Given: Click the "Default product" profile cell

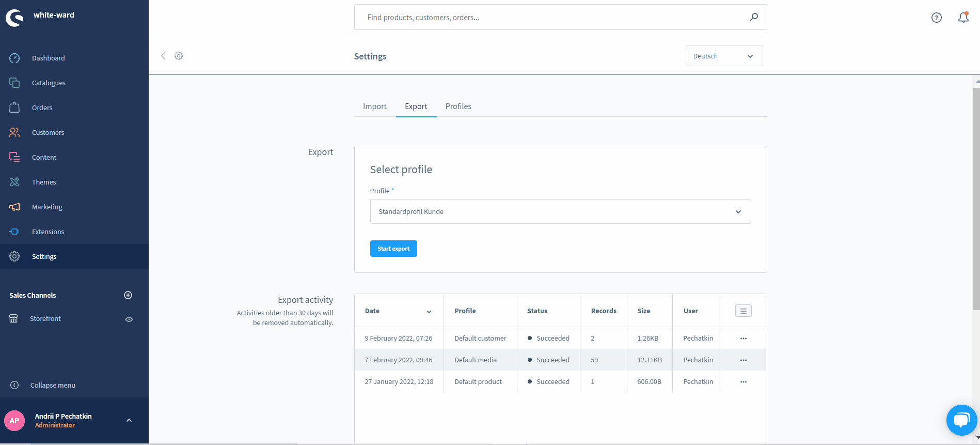Looking at the screenshot, I should tap(478, 381).
